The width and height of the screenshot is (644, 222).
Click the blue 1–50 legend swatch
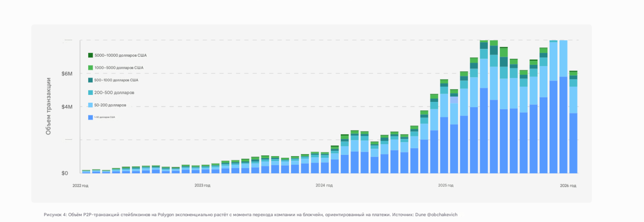91,118
